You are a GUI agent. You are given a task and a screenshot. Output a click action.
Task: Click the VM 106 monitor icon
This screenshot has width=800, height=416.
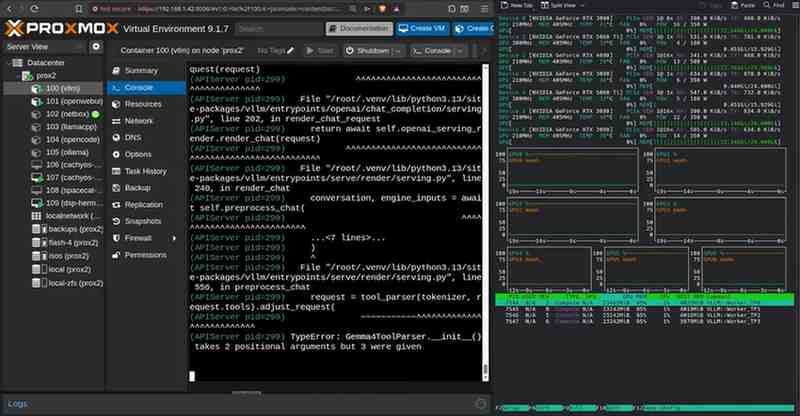pyautogui.click(x=36, y=165)
